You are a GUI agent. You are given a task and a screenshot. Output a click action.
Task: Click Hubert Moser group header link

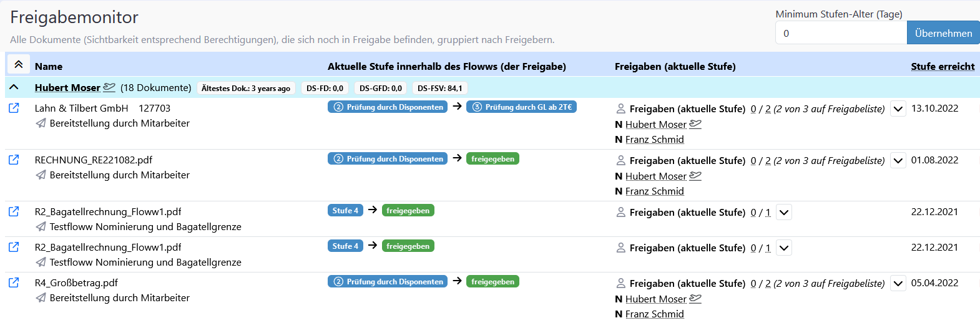point(67,88)
